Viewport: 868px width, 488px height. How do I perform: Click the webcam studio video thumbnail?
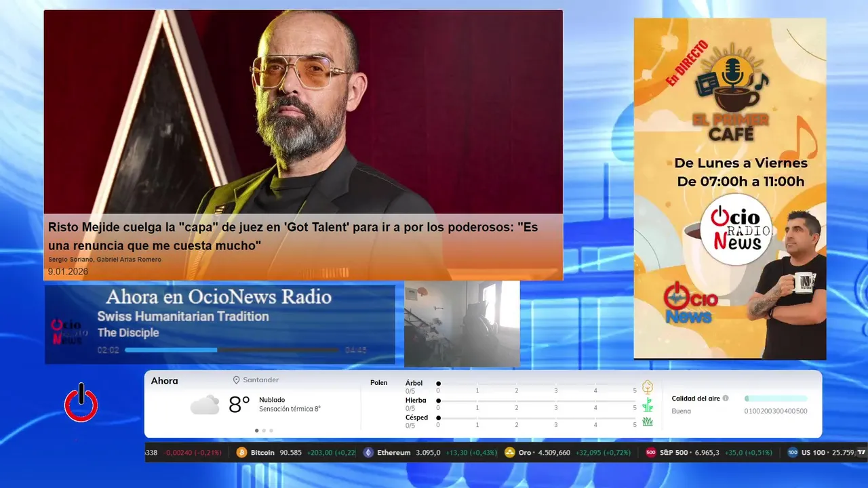click(462, 324)
